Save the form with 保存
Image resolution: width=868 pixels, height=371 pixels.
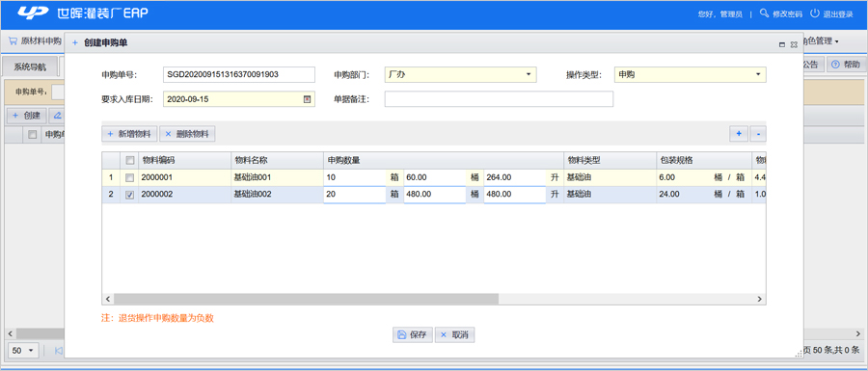point(413,334)
